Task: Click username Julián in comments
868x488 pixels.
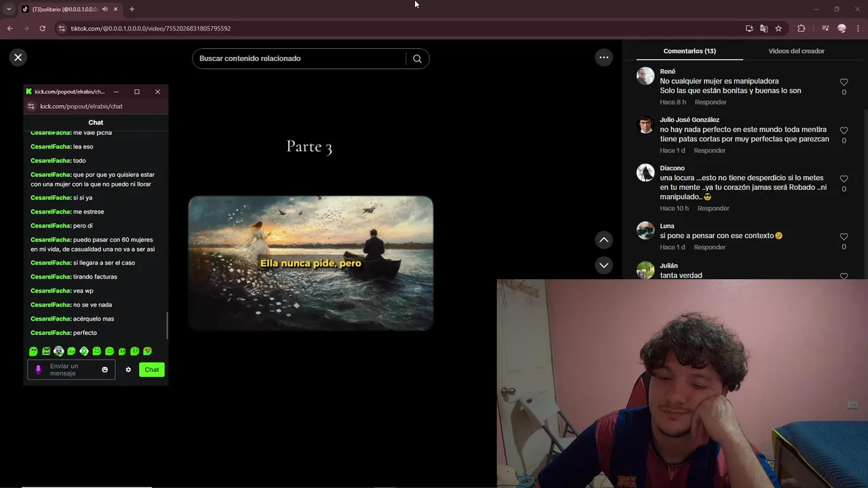Action: coord(669,266)
